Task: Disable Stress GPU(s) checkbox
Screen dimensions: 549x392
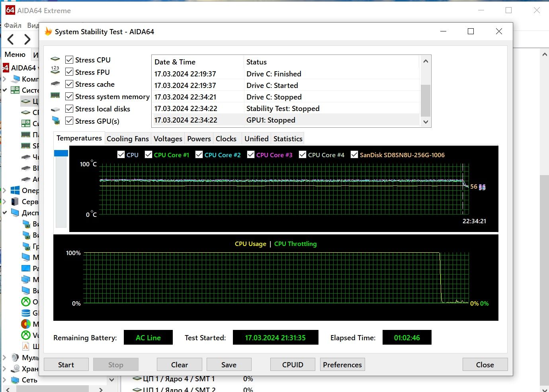Action: click(69, 121)
